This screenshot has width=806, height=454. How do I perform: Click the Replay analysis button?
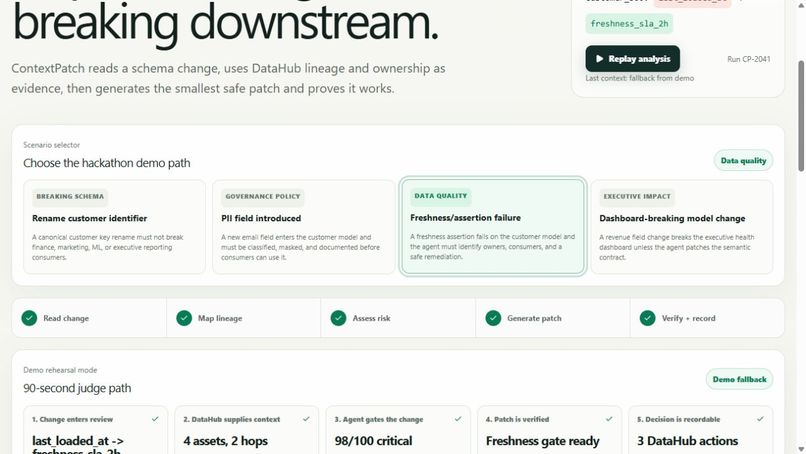pos(632,59)
